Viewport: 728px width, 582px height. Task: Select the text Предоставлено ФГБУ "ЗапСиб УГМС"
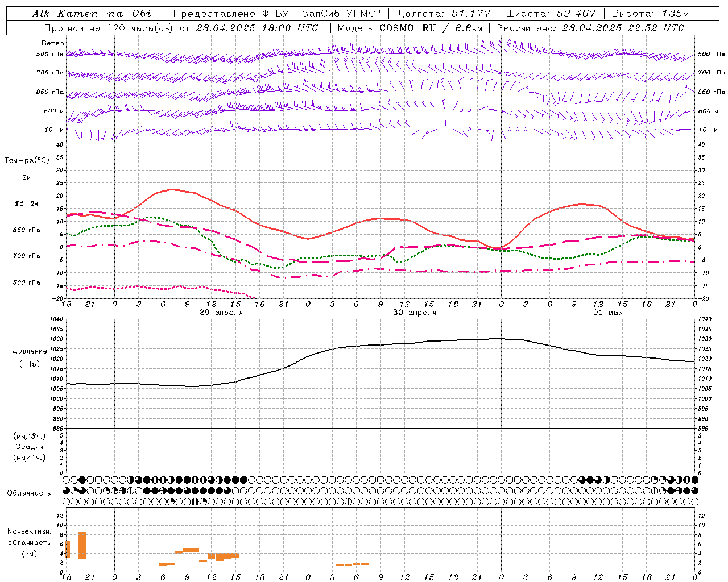pyautogui.click(x=277, y=14)
